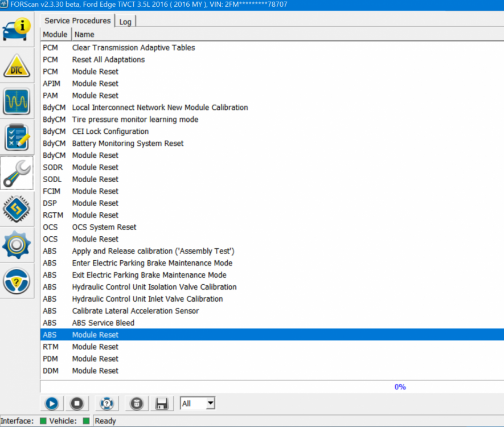
Task: Open the Tests checklist section
Action: click(17, 138)
